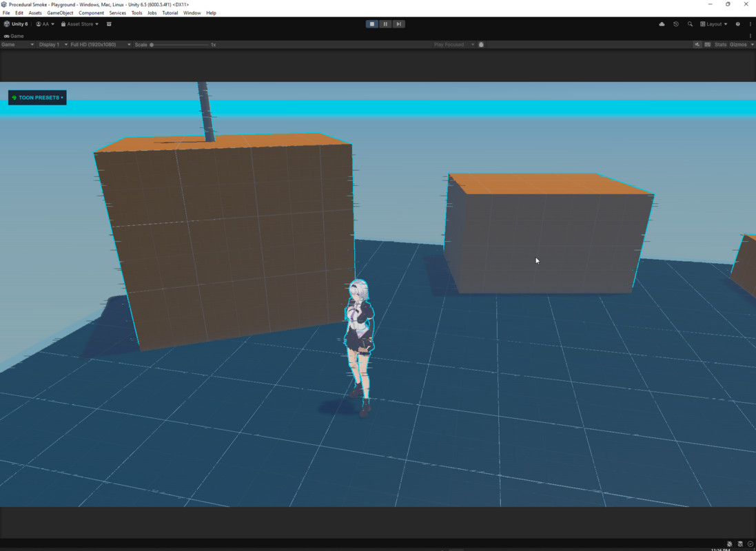Click the debug mode bug icon in status bar

pos(730,544)
